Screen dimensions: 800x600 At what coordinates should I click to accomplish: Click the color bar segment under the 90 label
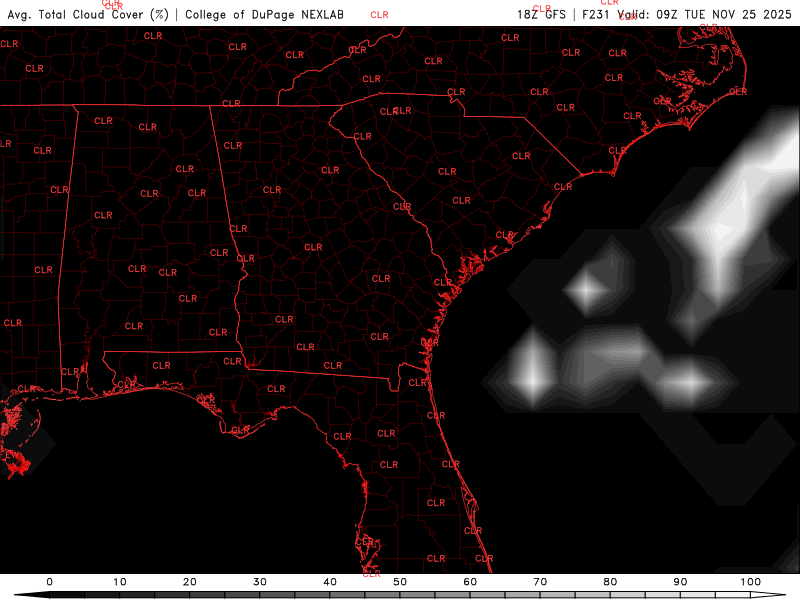(698, 595)
